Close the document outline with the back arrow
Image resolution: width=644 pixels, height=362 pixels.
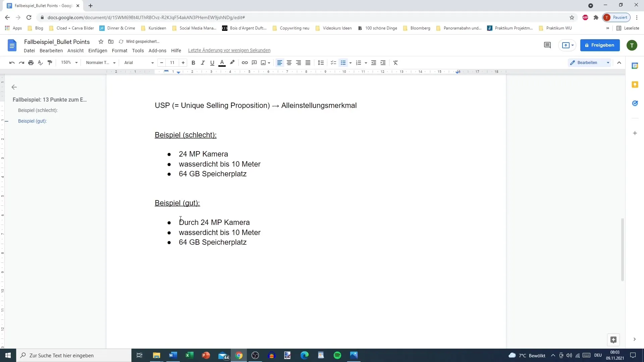click(14, 87)
